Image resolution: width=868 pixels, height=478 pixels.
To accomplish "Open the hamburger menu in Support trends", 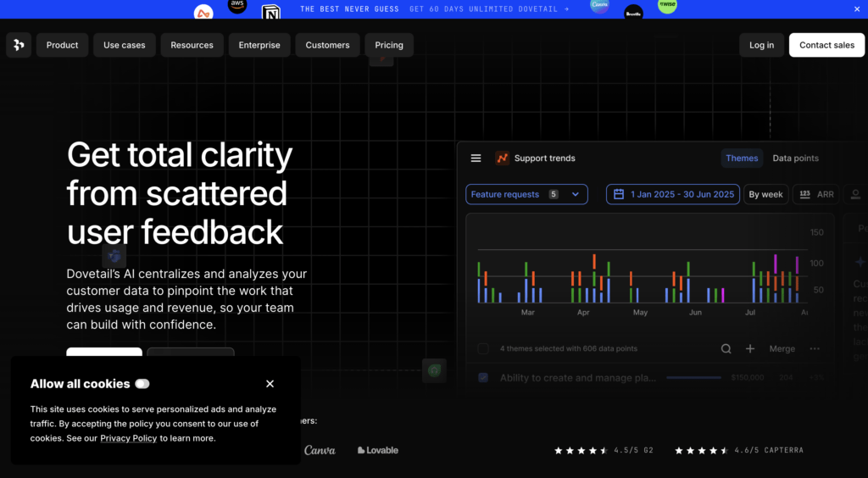I will tap(476, 158).
